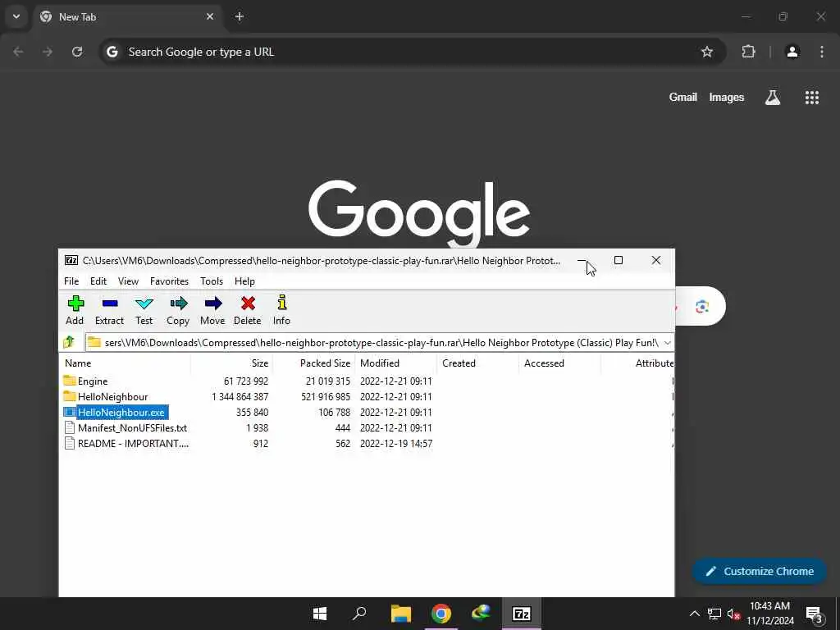840x630 pixels.
Task: Open the notification center icon
Action: (x=814, y=614)
